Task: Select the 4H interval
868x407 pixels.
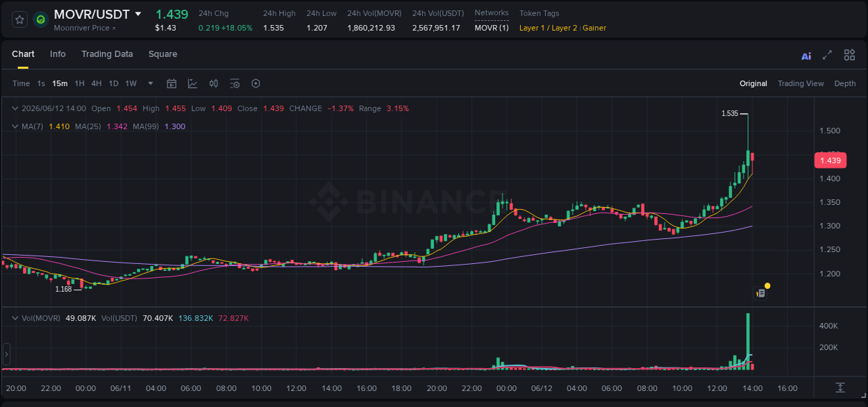Action: point(97,83)
